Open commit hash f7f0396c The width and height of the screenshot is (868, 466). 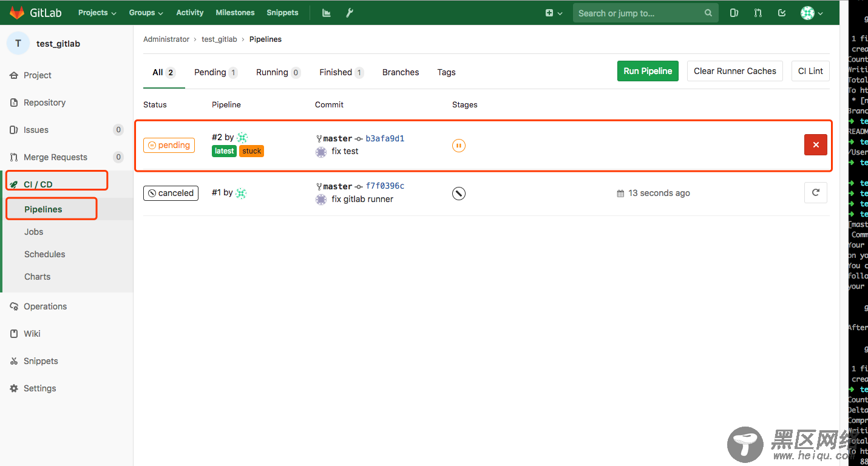coord(385,186)
